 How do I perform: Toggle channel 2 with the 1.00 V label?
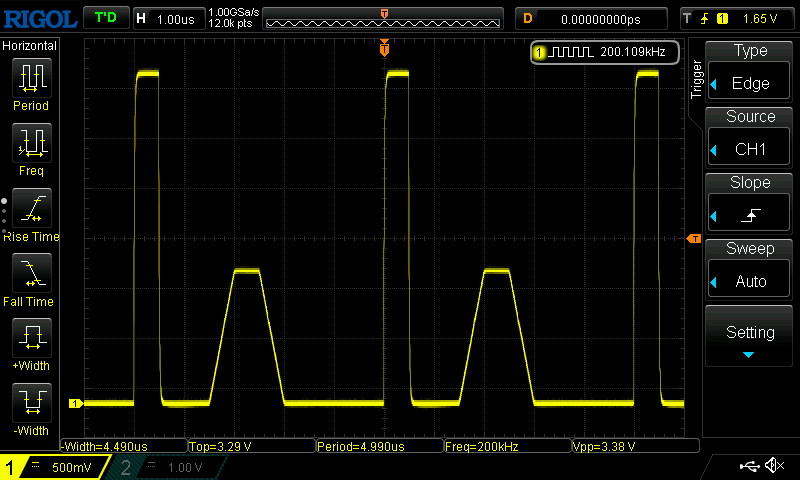pos(168,467)
